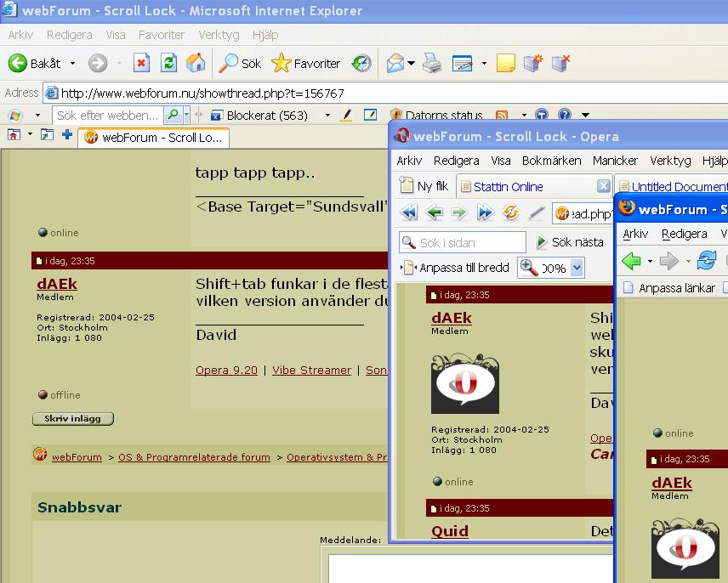Image resolution: width=728 pixels, height=583 pixels.
Task: Click the Blockerat (563) popup blocker button
Action: pos(259,115)
